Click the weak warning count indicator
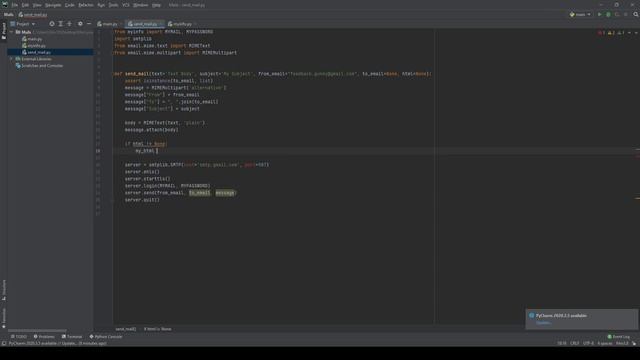 tap(621, 33)
